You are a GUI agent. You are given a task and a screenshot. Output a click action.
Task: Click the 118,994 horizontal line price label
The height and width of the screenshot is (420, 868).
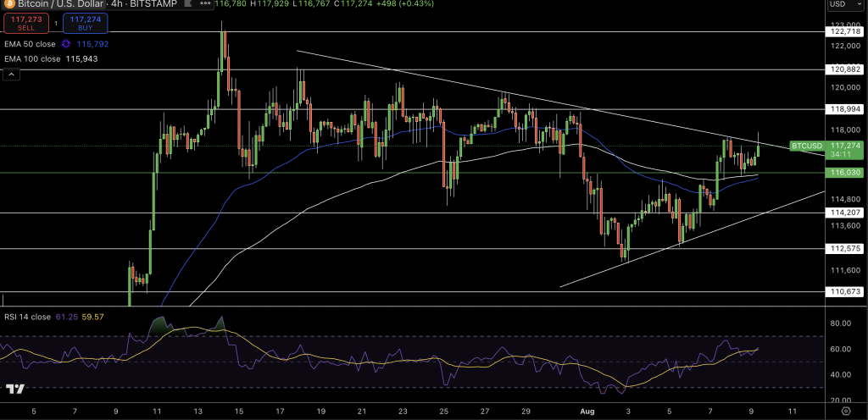845,109
